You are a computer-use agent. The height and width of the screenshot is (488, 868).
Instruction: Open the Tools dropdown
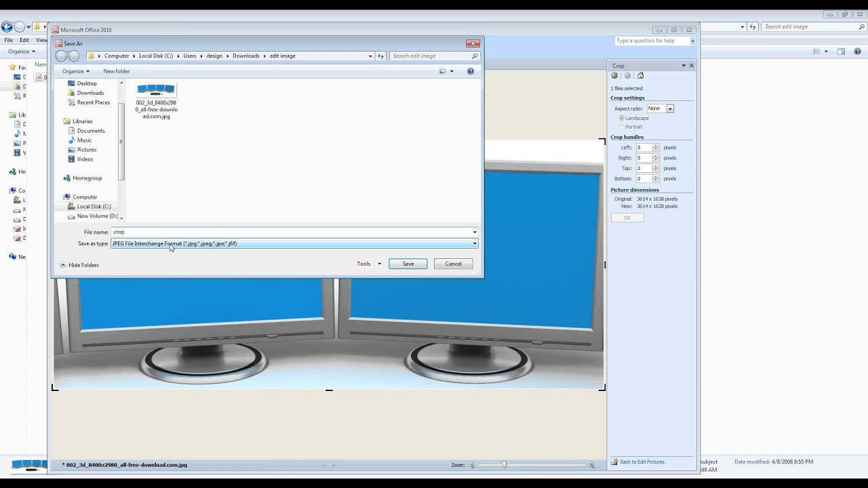coord(370,264)
